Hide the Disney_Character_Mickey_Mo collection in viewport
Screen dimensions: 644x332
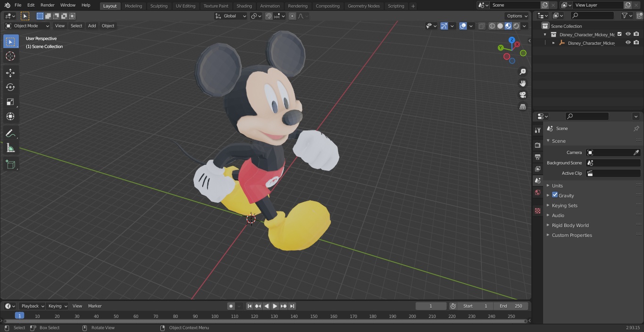[x=628, y=34]
